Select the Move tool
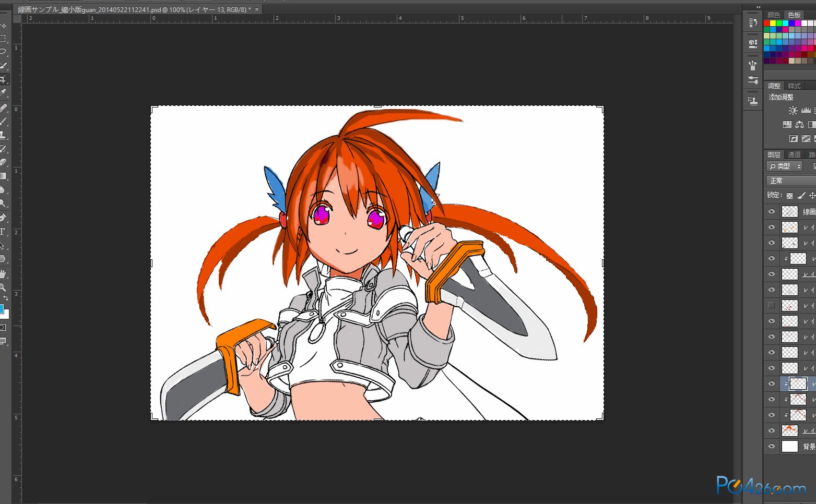This screenshot has width=816, height=504. [3, 26]
